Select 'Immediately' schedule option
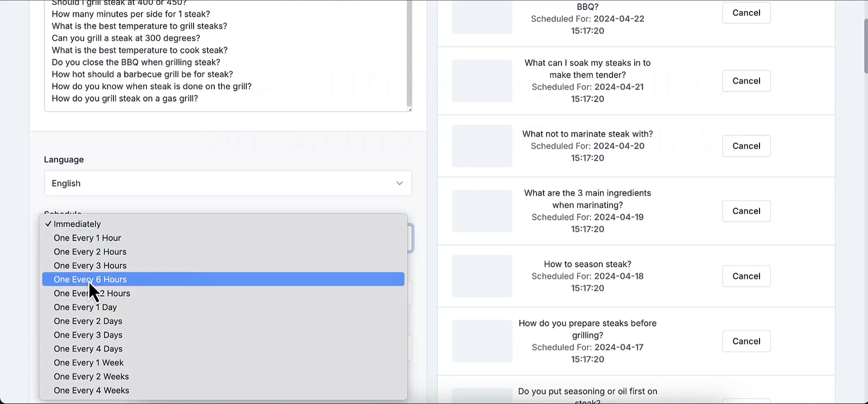The image size is (868, 404). pos(223,224)
